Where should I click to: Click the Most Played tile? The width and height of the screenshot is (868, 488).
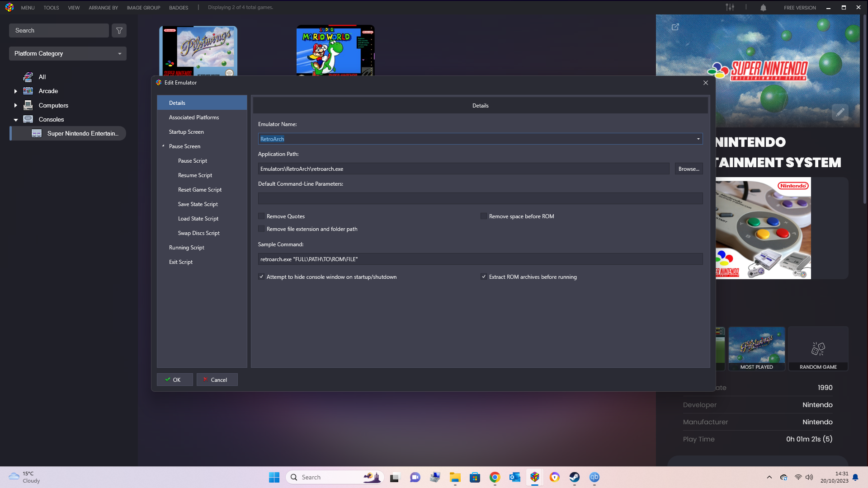[x=757, y=348]
